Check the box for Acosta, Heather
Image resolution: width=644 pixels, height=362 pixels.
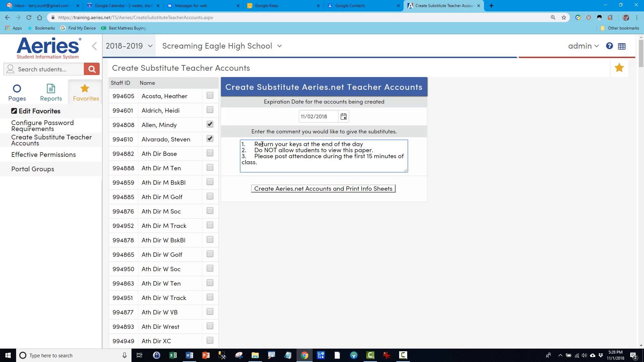[210, 96]
